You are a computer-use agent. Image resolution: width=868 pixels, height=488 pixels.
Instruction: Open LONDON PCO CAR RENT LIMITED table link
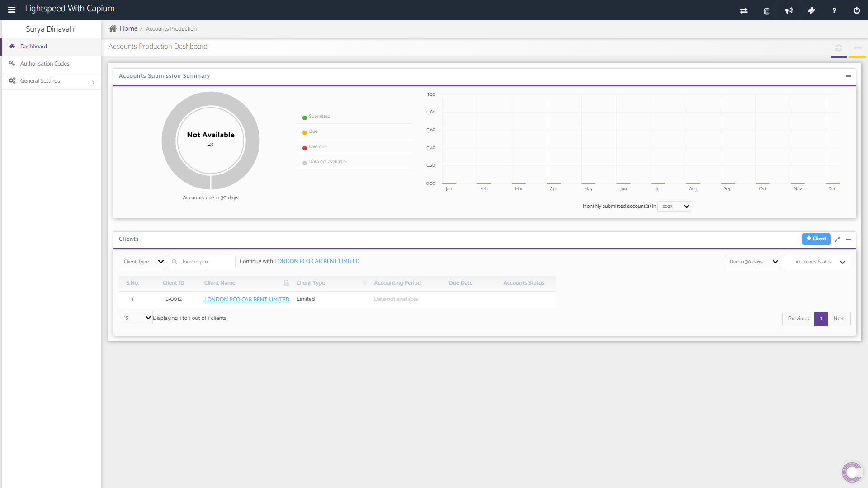[246, 300]
